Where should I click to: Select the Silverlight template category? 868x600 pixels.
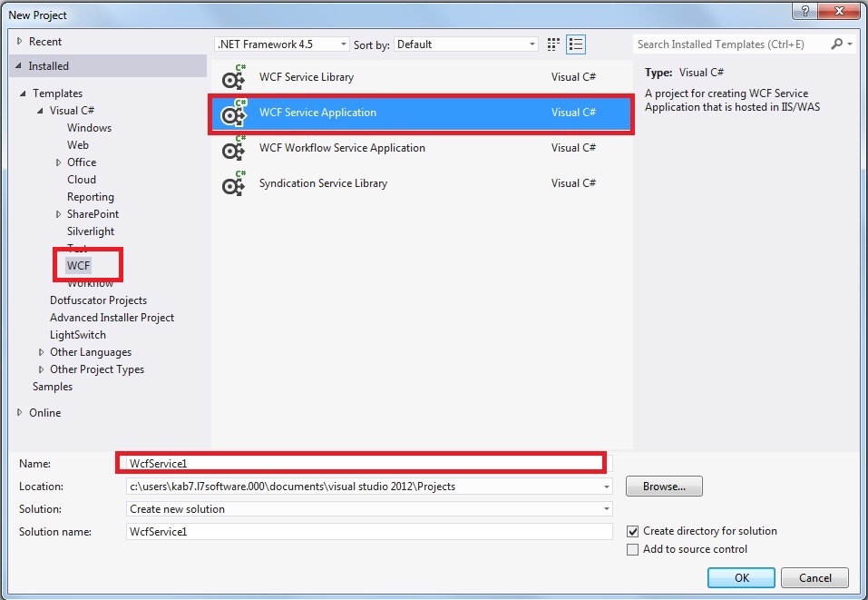(90, 231)
